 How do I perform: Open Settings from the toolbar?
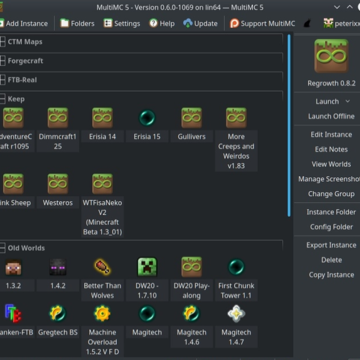click(122, 24)
